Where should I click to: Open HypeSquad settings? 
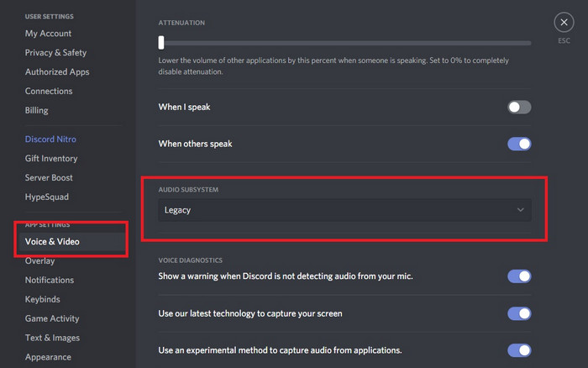tap(47, 197)
